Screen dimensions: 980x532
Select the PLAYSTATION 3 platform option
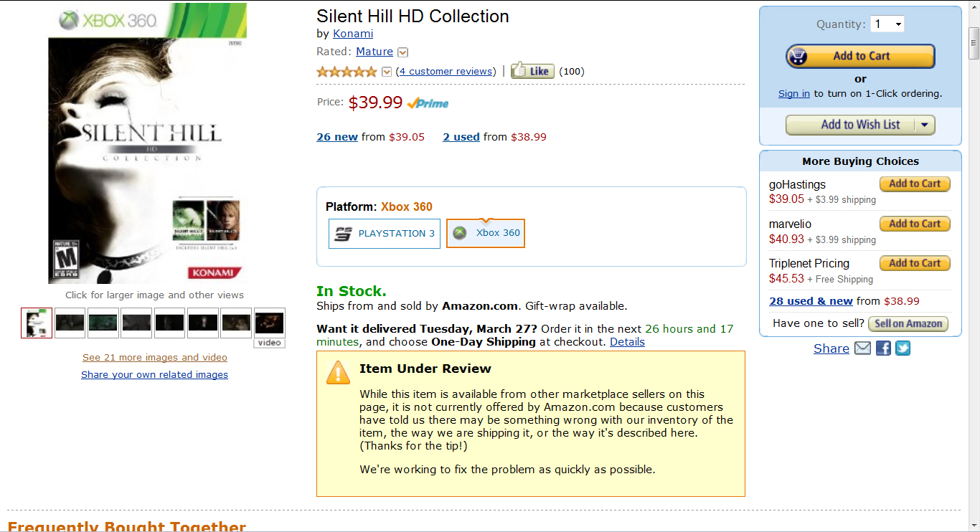tap(385, 234)
